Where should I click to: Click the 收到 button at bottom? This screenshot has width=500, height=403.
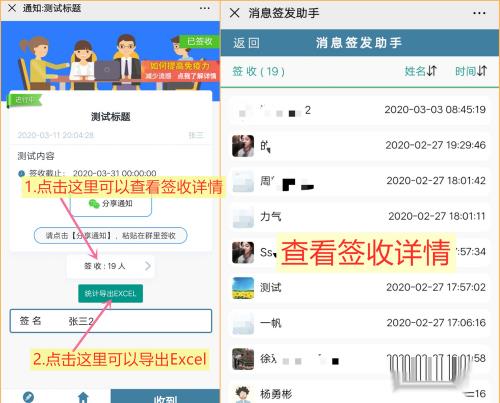point(165,397)
